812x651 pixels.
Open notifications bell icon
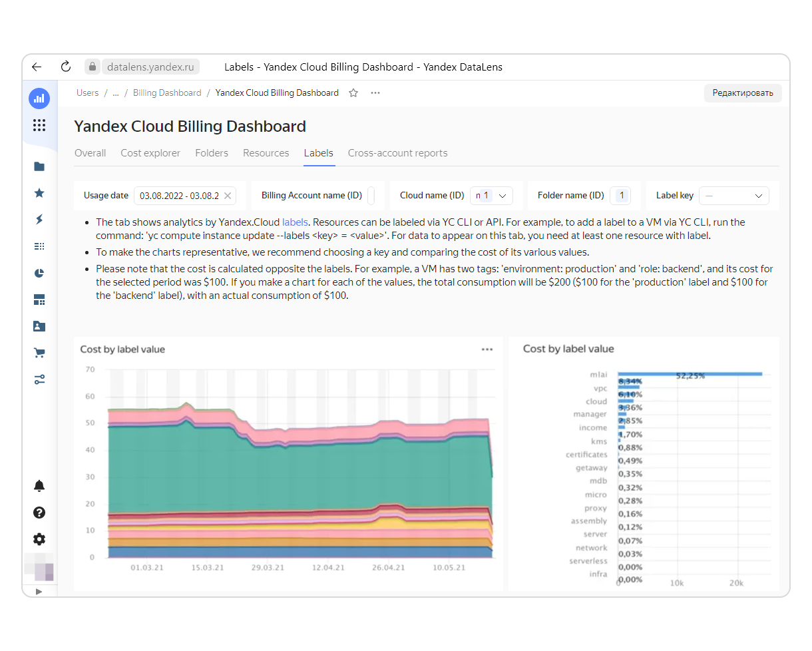click(39, 486)
